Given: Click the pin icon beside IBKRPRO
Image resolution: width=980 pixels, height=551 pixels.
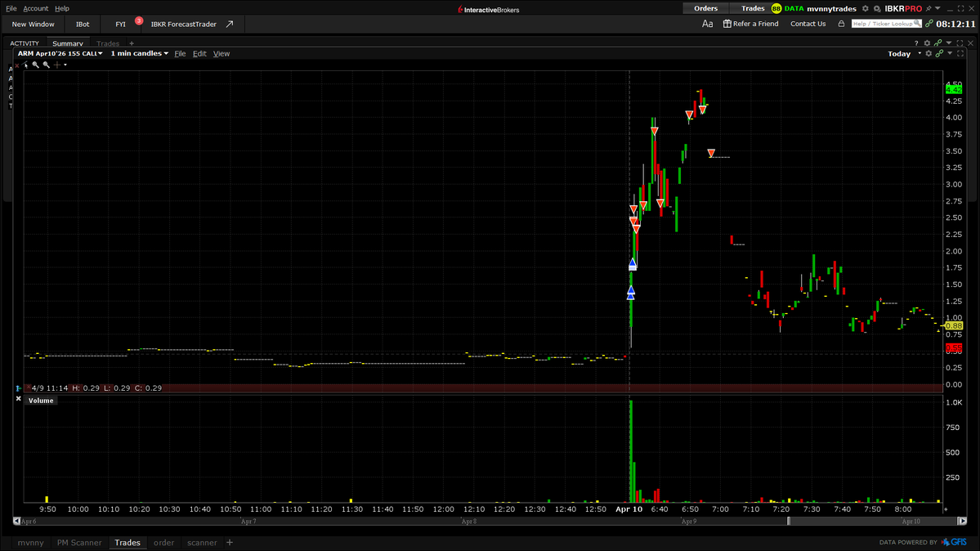Looking at the screenshot, I should [929, 9].
